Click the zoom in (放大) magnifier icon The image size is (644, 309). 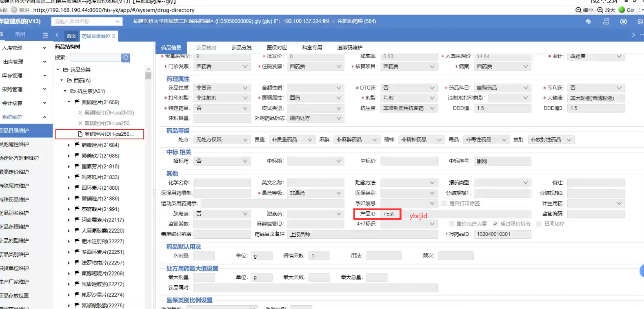pos(600,10)
